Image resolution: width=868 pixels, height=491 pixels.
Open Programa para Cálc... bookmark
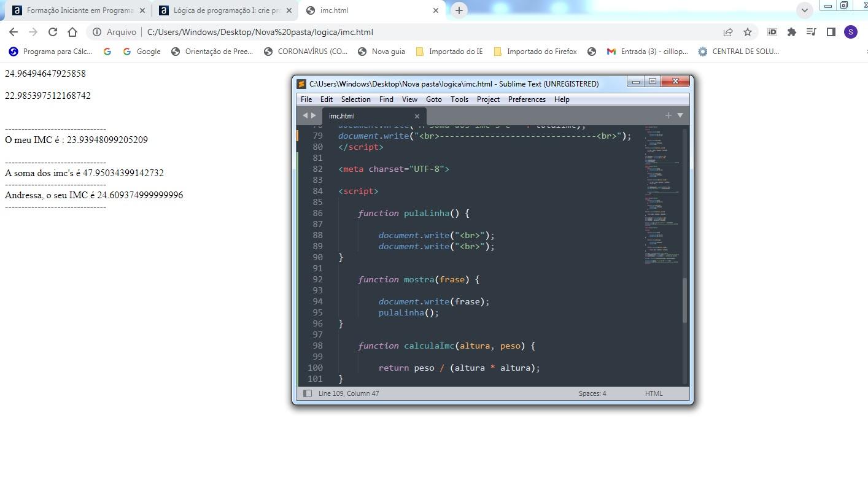tap(50, 52)
